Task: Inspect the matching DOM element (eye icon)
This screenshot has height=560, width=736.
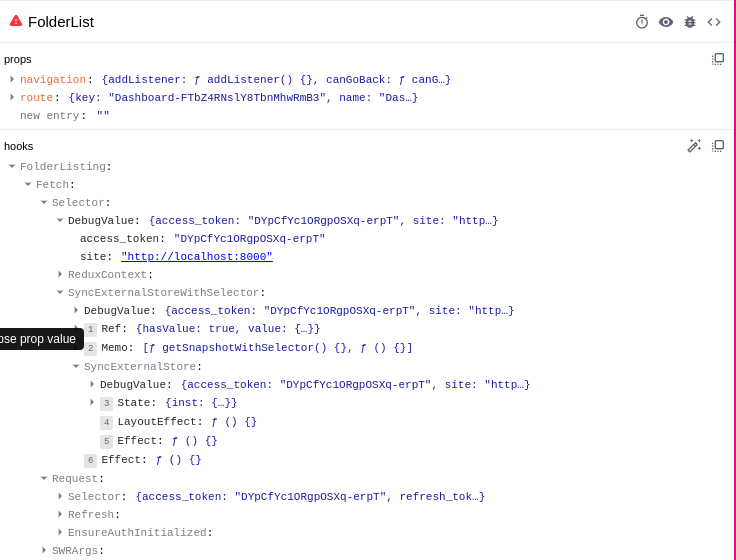Action: pyautogui.click(x=666, y=22)
